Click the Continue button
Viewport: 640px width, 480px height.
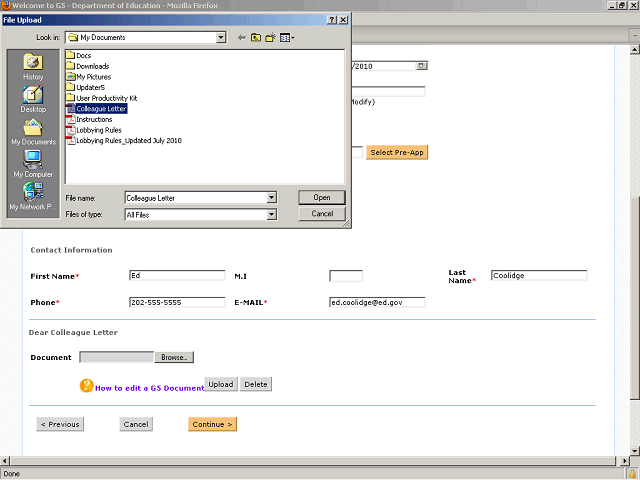pyautogui.click(x=212, y=424)
